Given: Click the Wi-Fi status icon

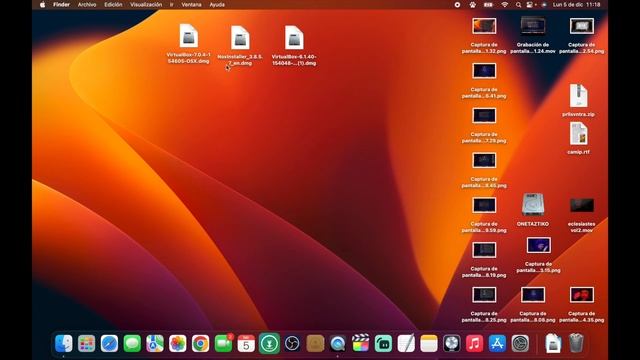Looking at the screenshot, I should click(504, 5).
